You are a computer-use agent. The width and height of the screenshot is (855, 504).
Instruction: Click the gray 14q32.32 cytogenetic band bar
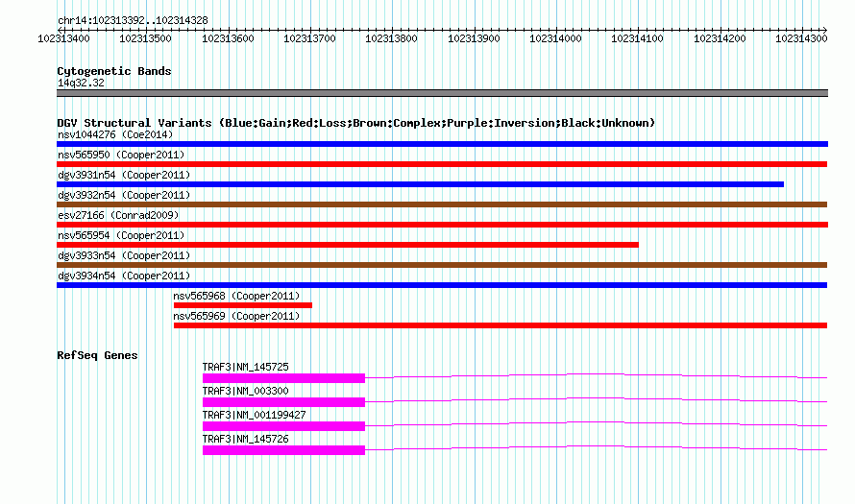pos(442,93)
